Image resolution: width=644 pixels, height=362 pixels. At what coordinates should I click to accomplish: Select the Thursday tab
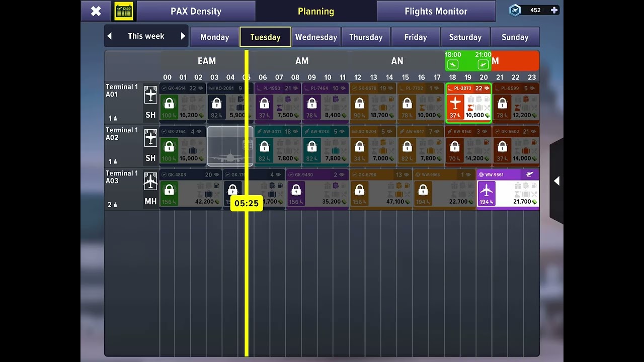pos(366,37)
